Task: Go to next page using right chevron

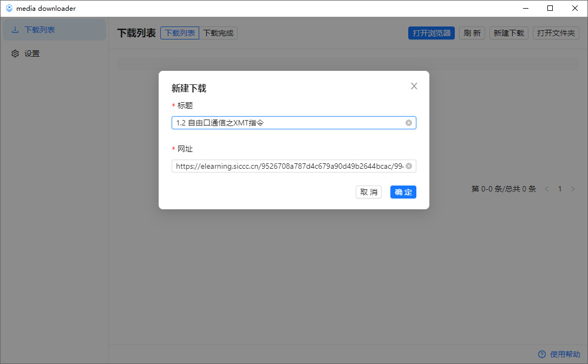Action: (x=573, y=189)
